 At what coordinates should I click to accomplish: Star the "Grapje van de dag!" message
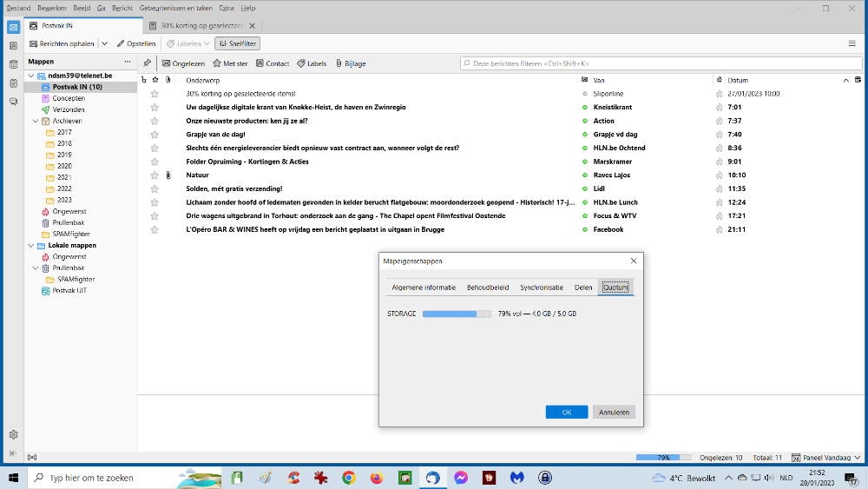pos(155,135)
